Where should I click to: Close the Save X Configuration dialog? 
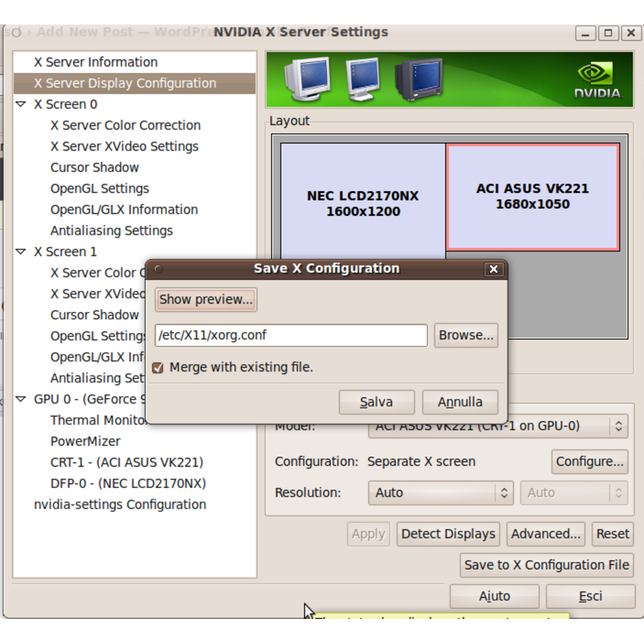point(493,269)
